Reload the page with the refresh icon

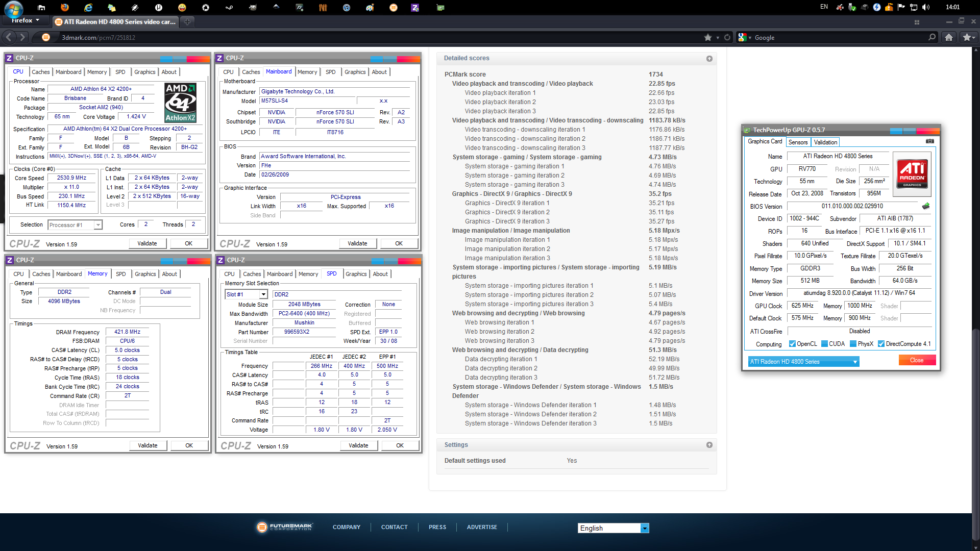click(x=727, y=37)
